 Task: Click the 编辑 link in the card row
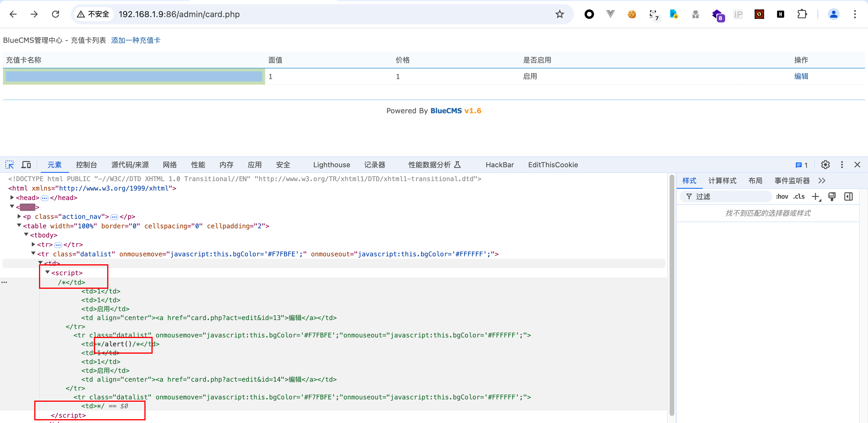(801, 76)
